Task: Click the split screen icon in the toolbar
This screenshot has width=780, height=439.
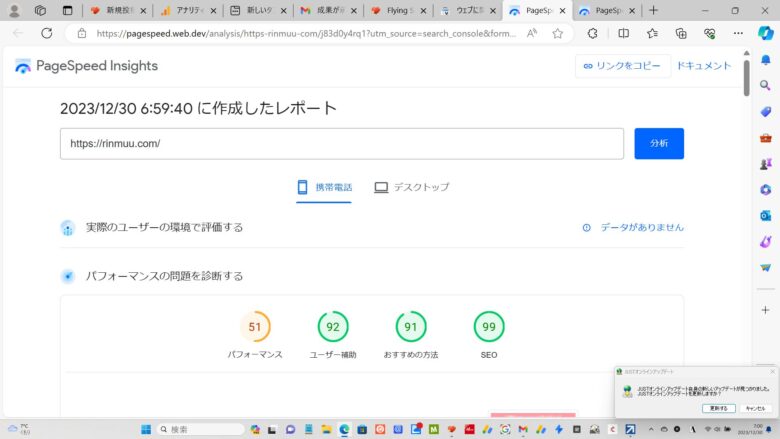Action: tap(623, 33)
